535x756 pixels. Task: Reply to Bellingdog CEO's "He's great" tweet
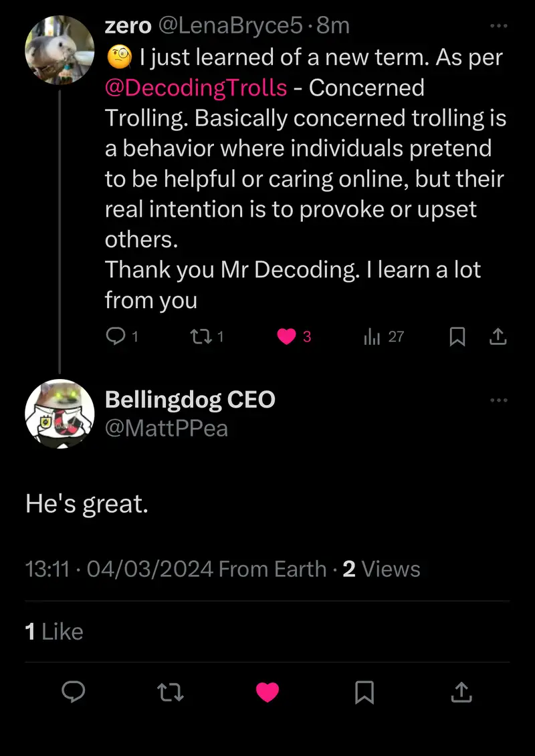pyautogui.click(x=74, y=693)
